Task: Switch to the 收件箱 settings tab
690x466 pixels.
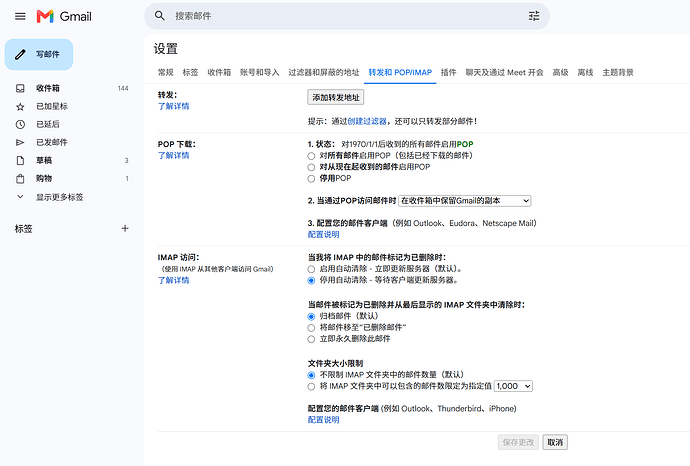Action: [x=219, y=72]
